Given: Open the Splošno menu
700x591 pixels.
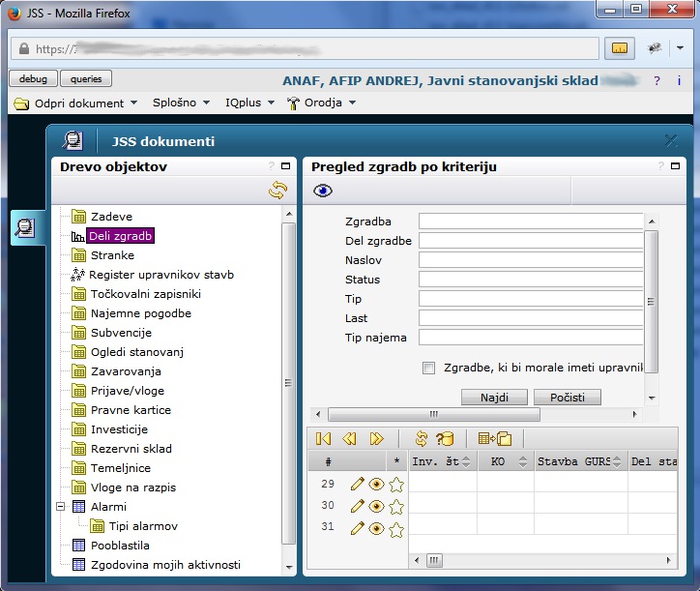Looking at the screenshot, I should click(x=181, y=103).
